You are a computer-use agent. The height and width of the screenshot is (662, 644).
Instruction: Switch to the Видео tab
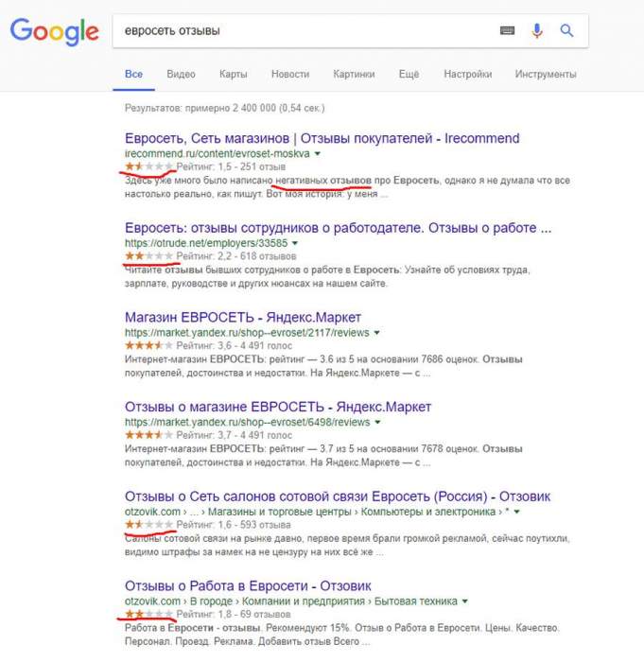click(x=181, y=74)
